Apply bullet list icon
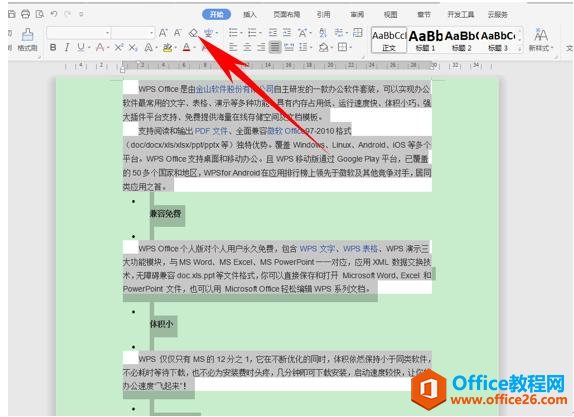This screenshot has width=574, height=417. 233,33
